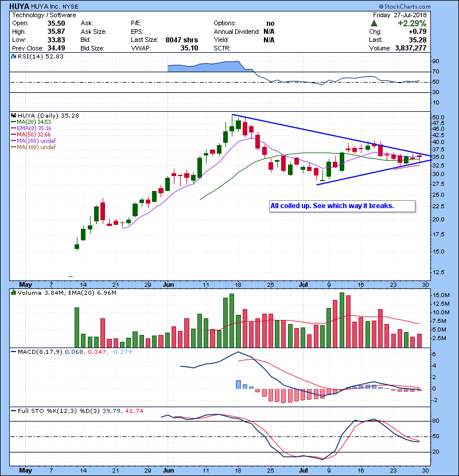Click the Volume value 3,837,277
The width and height of the screenshot is (459, 476).
[411, 48]
